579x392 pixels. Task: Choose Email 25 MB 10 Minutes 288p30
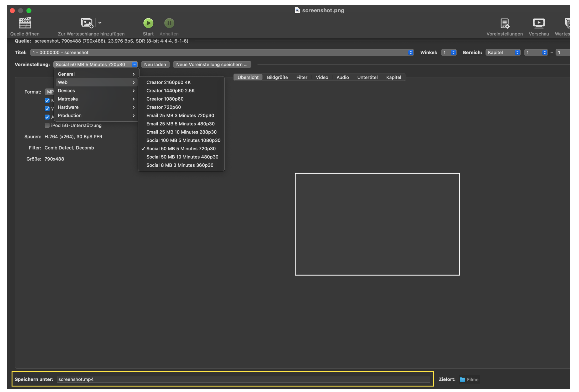[181, 132]
